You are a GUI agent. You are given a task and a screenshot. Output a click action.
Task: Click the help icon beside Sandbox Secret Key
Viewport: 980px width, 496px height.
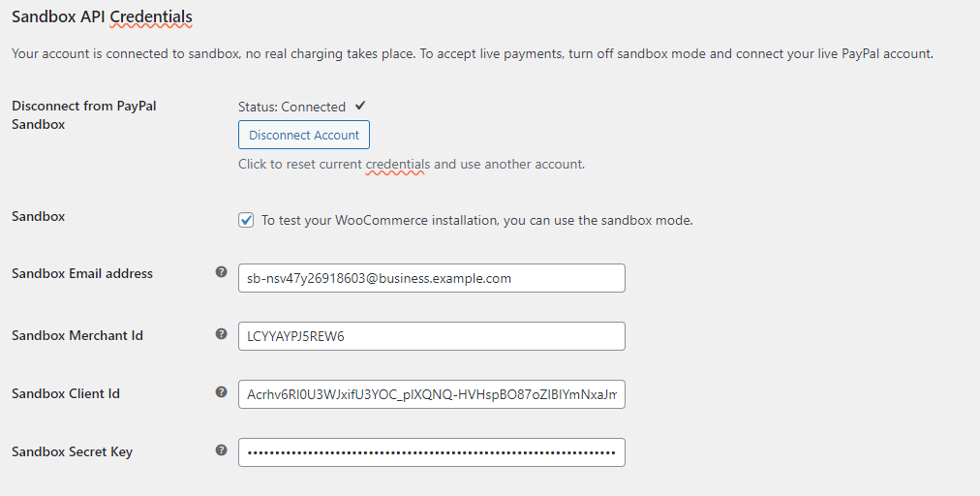click(x=221, y=450)
